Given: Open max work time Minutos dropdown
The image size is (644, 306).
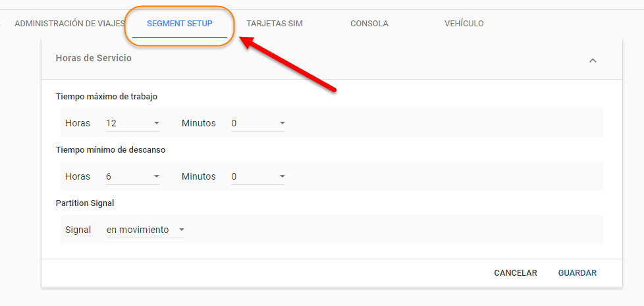Looking at the screenshot, I should coord(257,123).
